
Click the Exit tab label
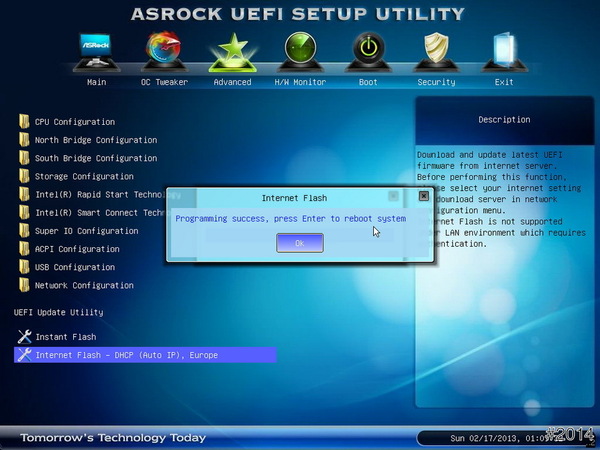tap(504, 82)
